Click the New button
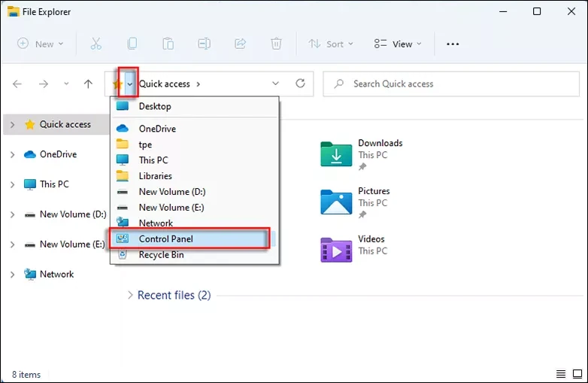The height and width of the screenshot is (383, 588). [40, 44]
